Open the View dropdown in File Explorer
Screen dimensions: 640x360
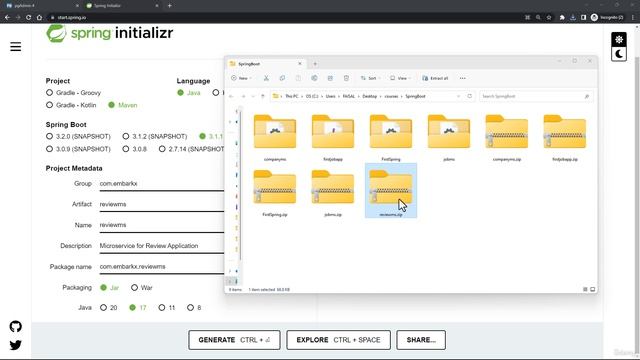tap(400, 78)
